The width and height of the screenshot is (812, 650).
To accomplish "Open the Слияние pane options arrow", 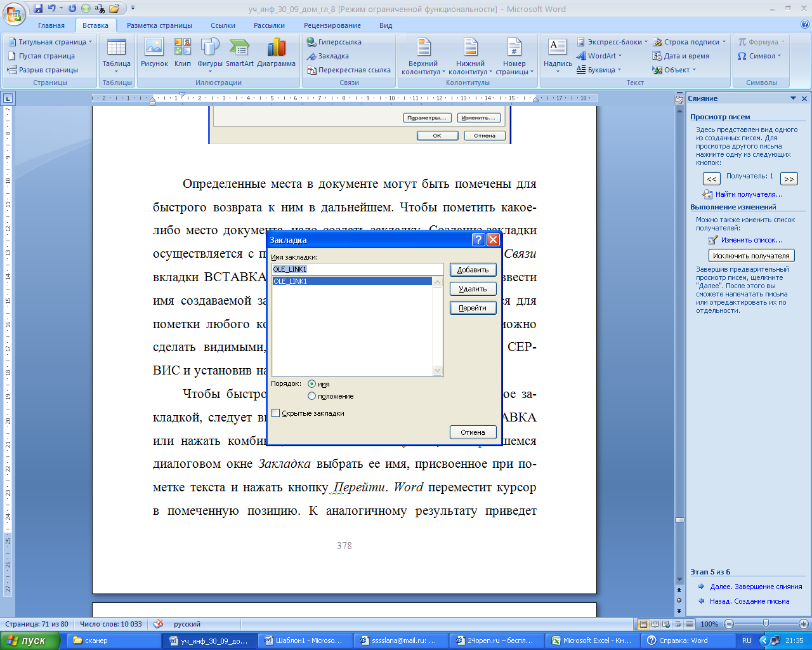I will (793, 98).
